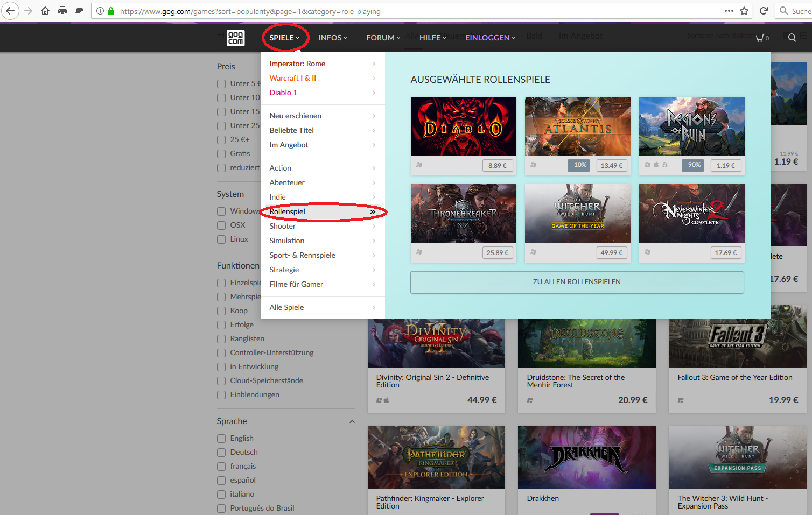Go back with the browser back arrow
This screenshot has height=515, width=812.
tap(10, 11)
